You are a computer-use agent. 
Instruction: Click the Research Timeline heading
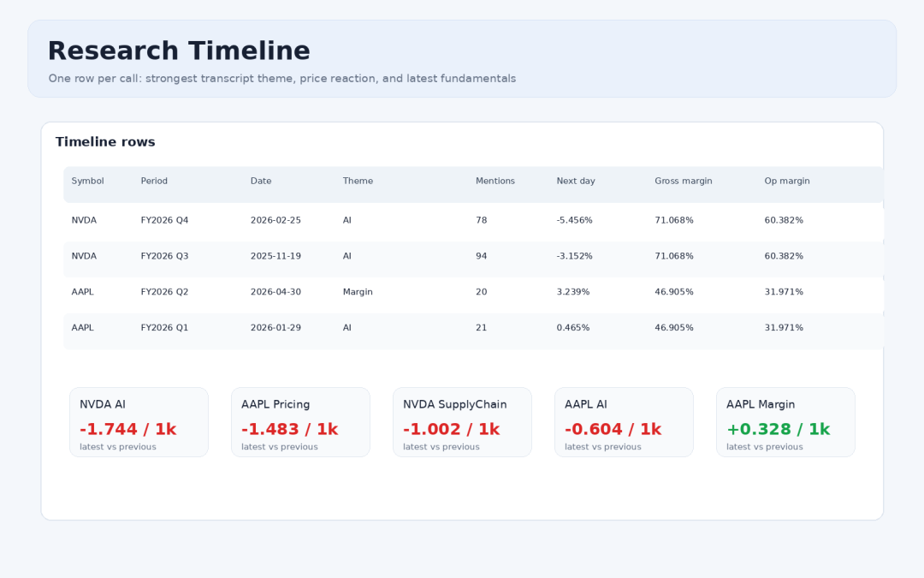coord(179,51)
